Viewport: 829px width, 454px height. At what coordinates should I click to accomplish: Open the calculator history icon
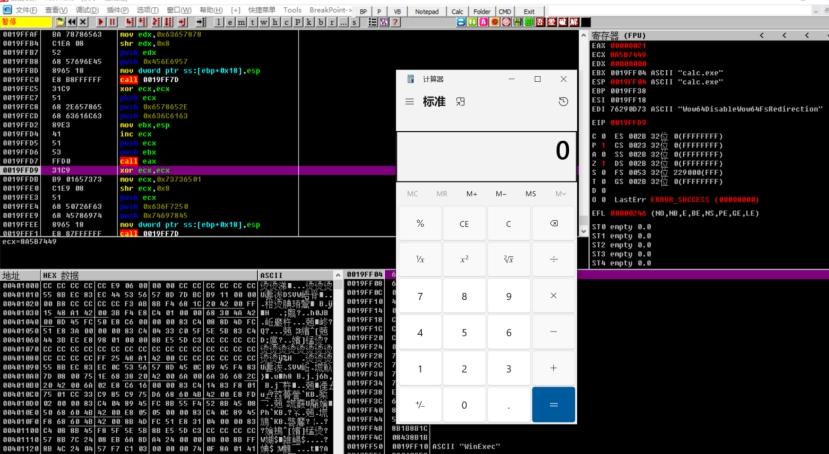click(x=563, y=101)
